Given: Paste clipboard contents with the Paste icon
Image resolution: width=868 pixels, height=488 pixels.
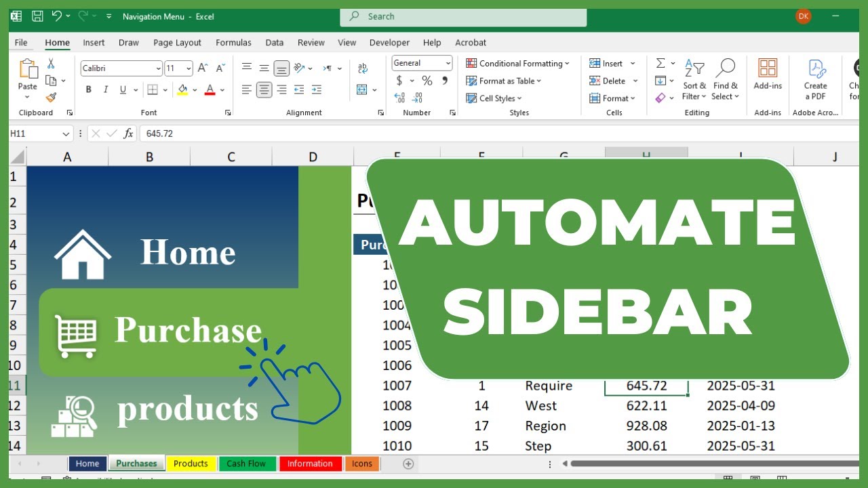Looking at the screenshot, I should pos(28,69).
